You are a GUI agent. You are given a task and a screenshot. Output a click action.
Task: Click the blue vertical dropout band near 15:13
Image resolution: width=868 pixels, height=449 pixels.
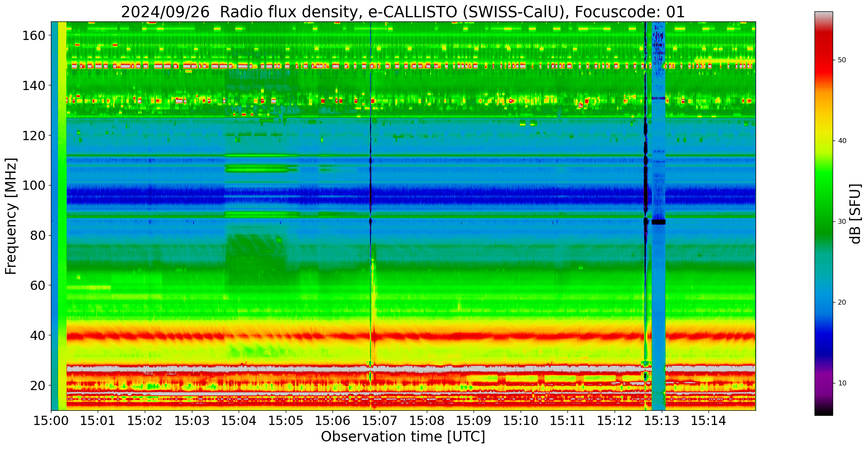pos(659,216)
